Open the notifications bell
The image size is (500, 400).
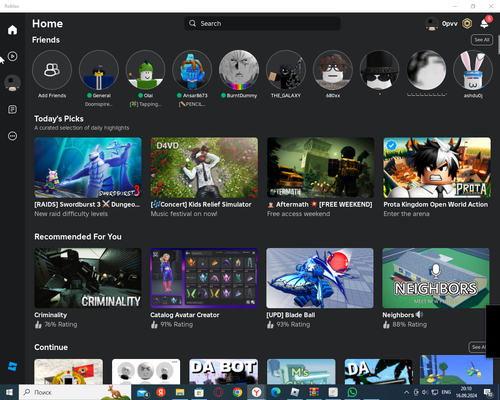485,23
